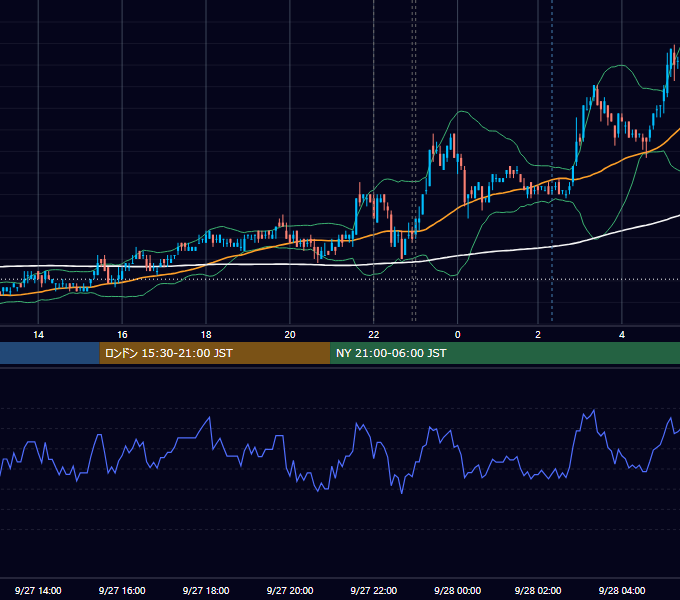
Task: Select the 9/28 02:00 time label
Action: [x=538, y=590]
